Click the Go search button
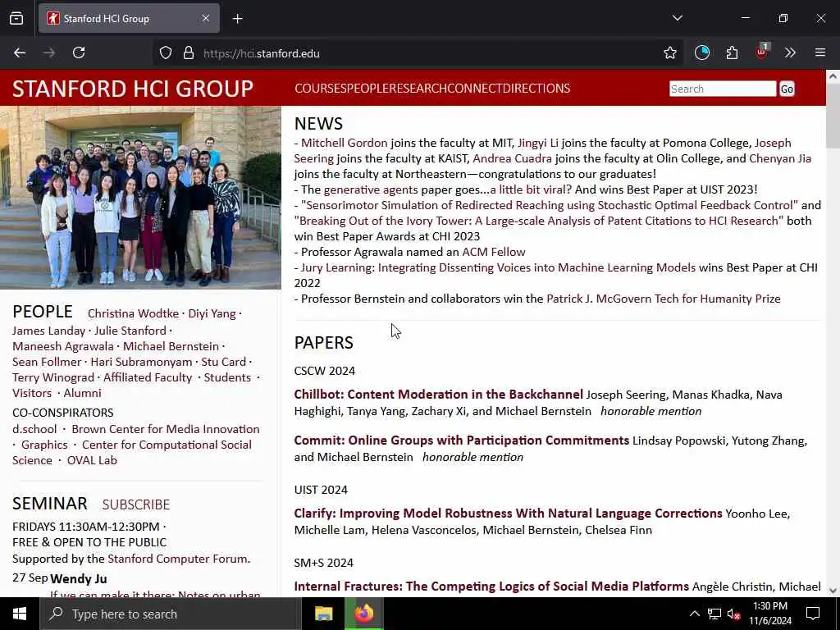The width and height of the screenshot is (840, 630). tap(787, 89)
